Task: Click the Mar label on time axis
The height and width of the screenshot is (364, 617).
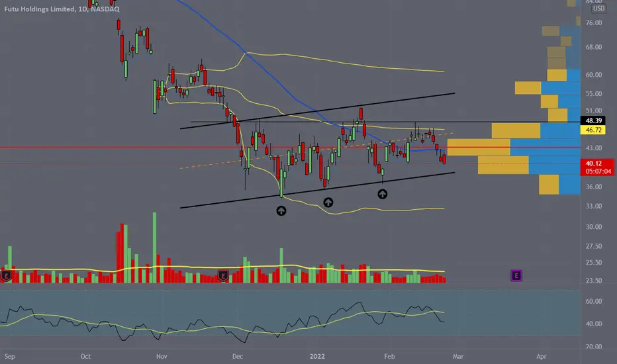Action: [x=457, y=357]
